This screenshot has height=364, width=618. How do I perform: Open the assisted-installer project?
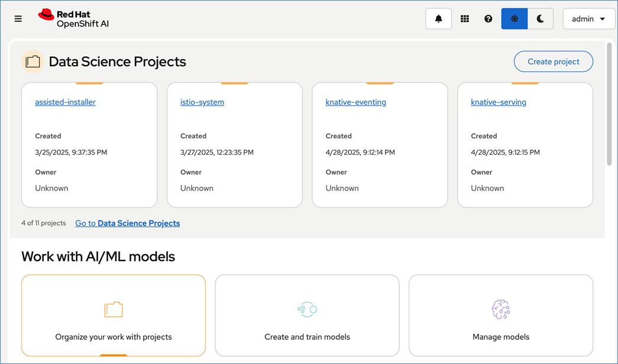click(66, 102)
